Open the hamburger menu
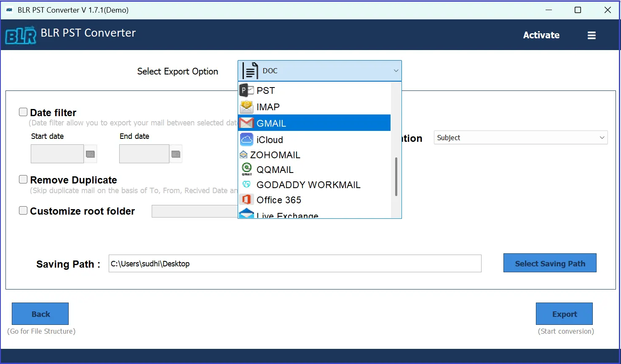This screenshot has width=621, height=364. click(x=592, y=35)
